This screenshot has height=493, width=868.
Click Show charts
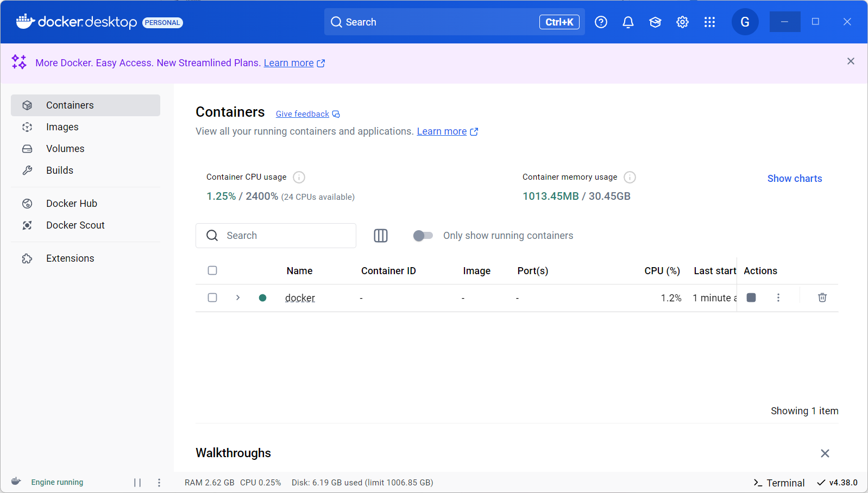pyautogui.click(x=794, y=179)
